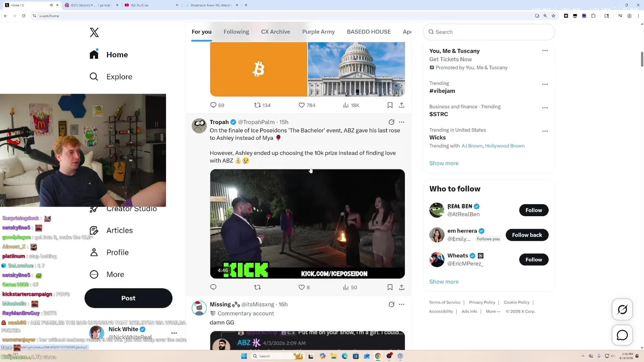The height and width of the screenshot is (362, 644).
Task: Open Tropah's profile avatar
Action: point(199,126)
